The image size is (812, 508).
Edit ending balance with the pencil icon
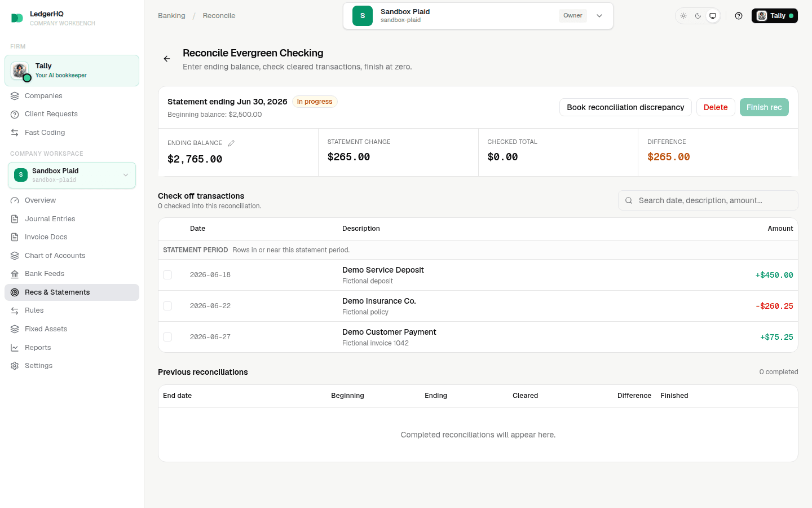tap(231, 143)
